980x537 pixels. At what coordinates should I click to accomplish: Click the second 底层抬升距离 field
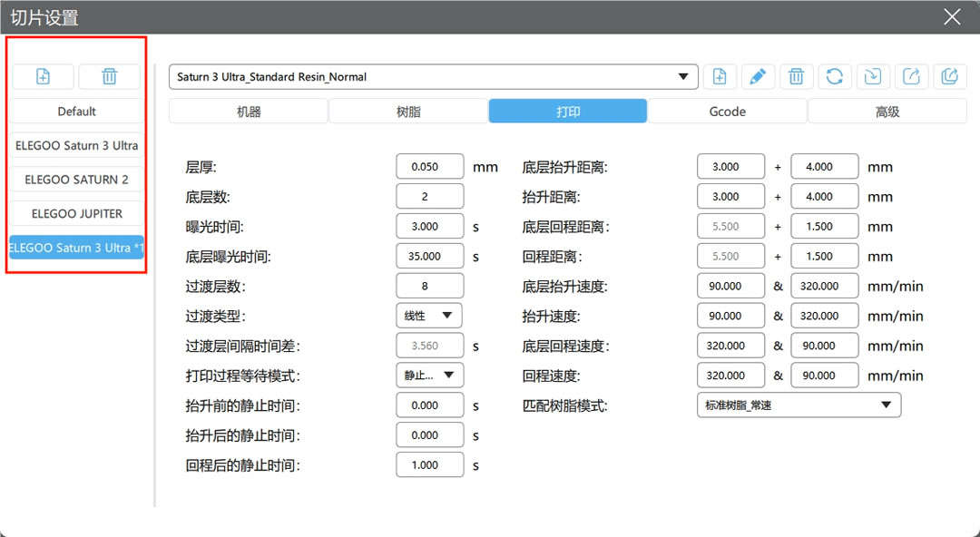[x=824, y=167]
